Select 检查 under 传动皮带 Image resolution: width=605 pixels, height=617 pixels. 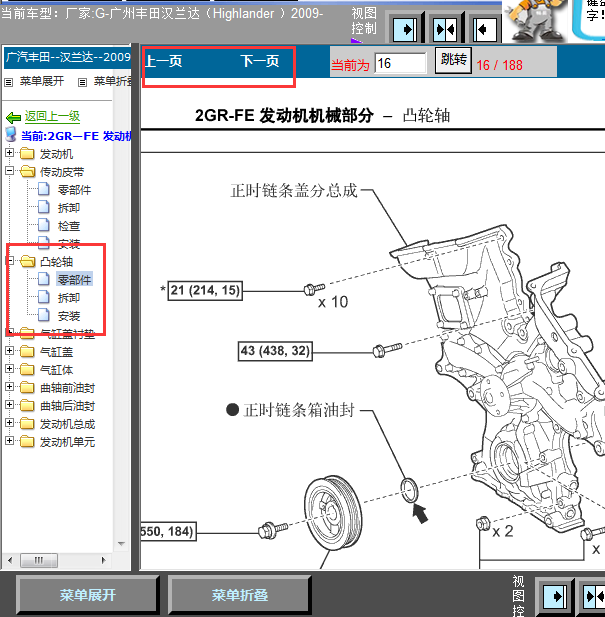tap(68, 226)
